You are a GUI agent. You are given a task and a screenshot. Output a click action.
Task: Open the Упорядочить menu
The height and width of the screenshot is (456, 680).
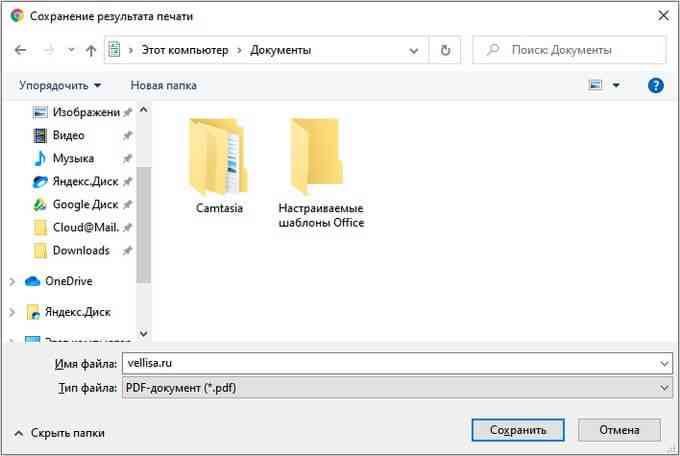pos(60,85)
